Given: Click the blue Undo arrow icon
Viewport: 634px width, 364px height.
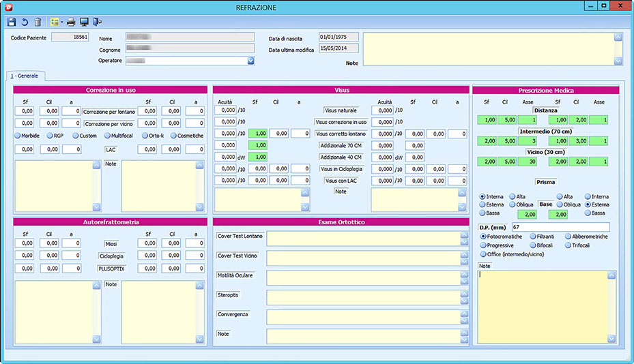Looking at the screenshot, I should 25,22.
